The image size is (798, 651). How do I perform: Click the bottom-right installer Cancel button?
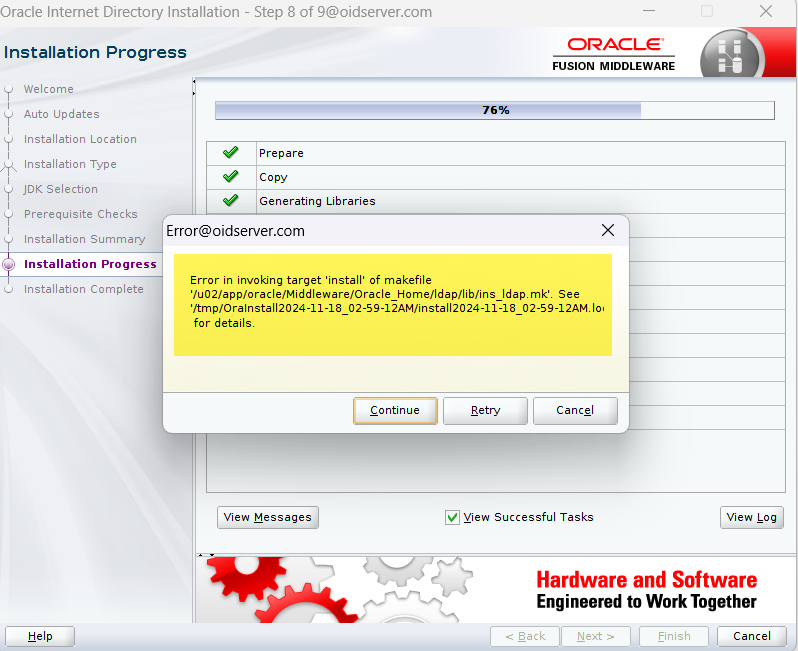[751, 636]
